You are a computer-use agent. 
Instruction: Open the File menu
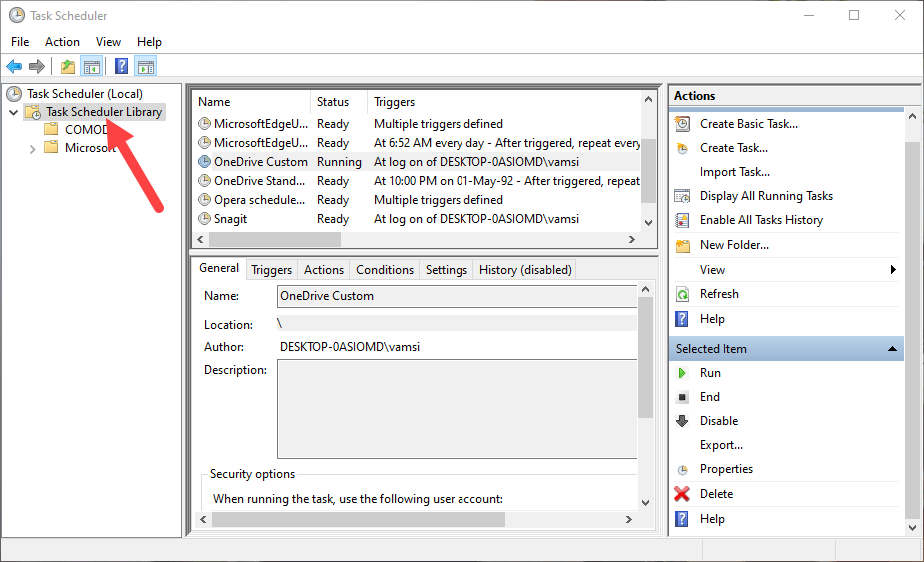click(x=20, y=42)
